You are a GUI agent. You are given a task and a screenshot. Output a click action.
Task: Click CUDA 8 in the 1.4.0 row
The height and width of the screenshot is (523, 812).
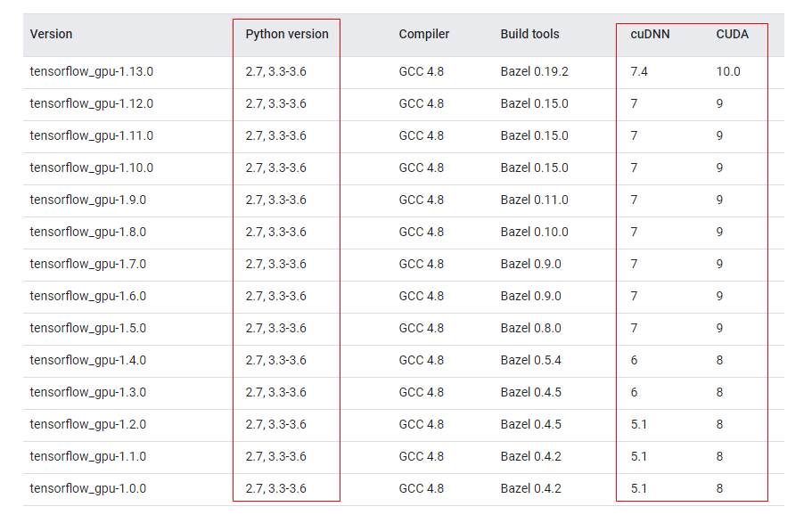pos(719,361)
